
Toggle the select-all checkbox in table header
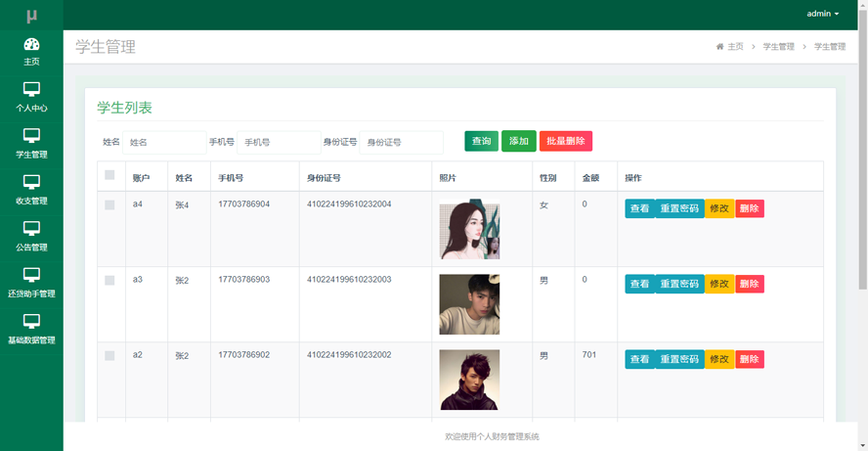click(109, 176)
